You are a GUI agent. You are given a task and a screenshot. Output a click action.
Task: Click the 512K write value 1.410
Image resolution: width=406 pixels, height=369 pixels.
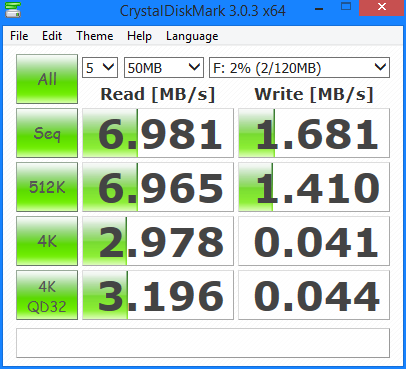coord(314,187)
